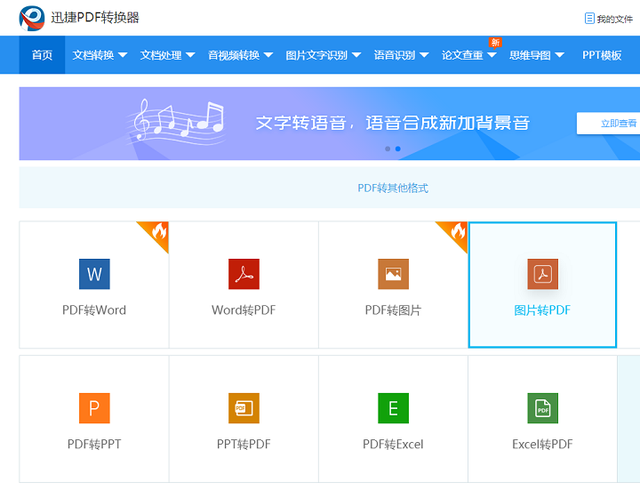Click the music notes banner image

click(x=176, y=121)
